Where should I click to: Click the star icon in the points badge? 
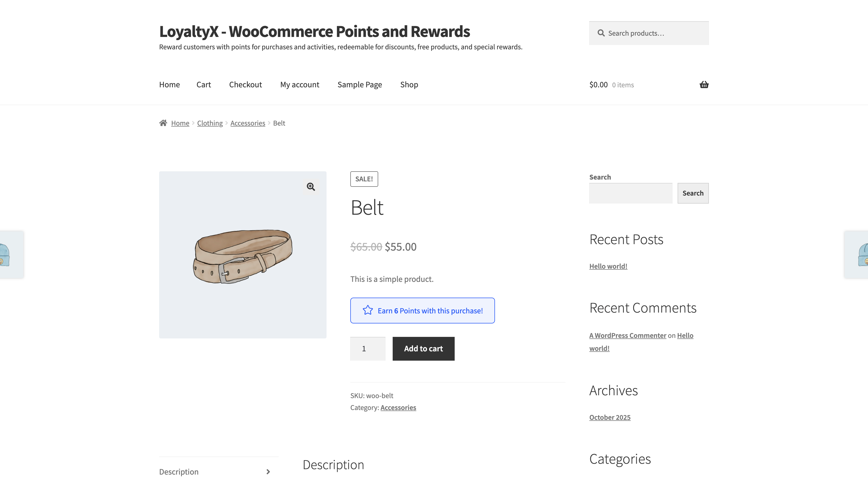[368, 311]
